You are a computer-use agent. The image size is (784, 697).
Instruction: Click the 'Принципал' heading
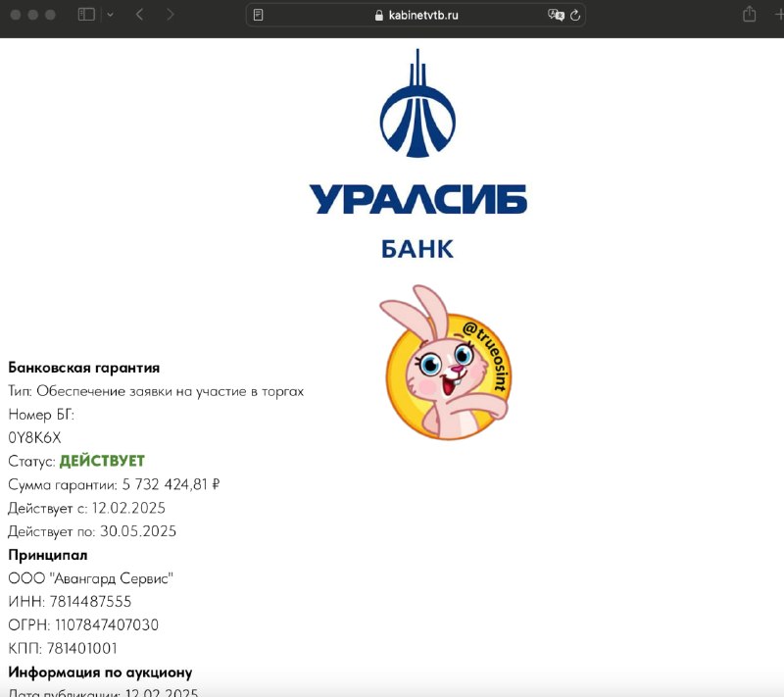pyautogui.click(x=48, y=555)
